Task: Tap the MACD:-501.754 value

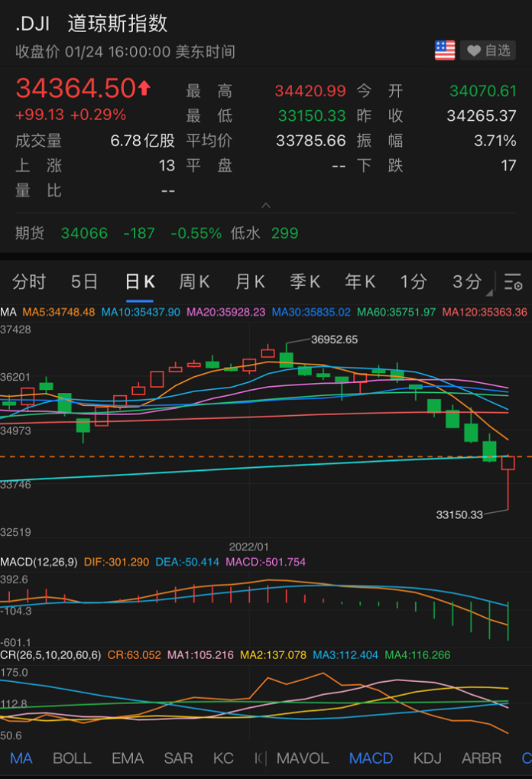Action: pos(266,562)
